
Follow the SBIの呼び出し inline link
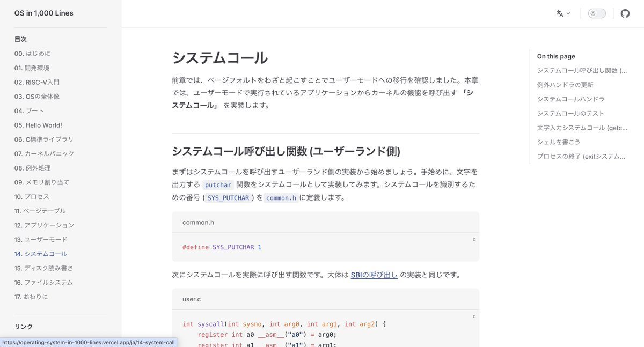[374, 275]
